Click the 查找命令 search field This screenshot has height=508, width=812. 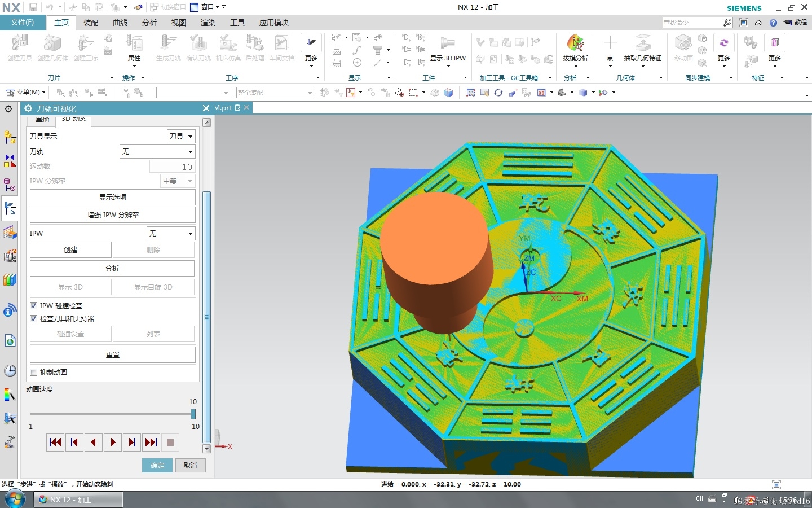[x=692, y=23]
